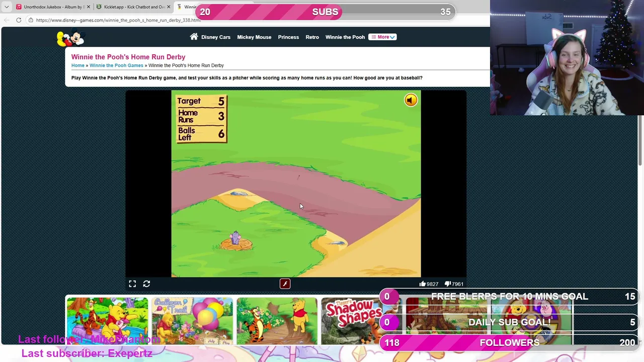Click the red Flash player icon
The image size is (644, 362).
click(285, 284)
